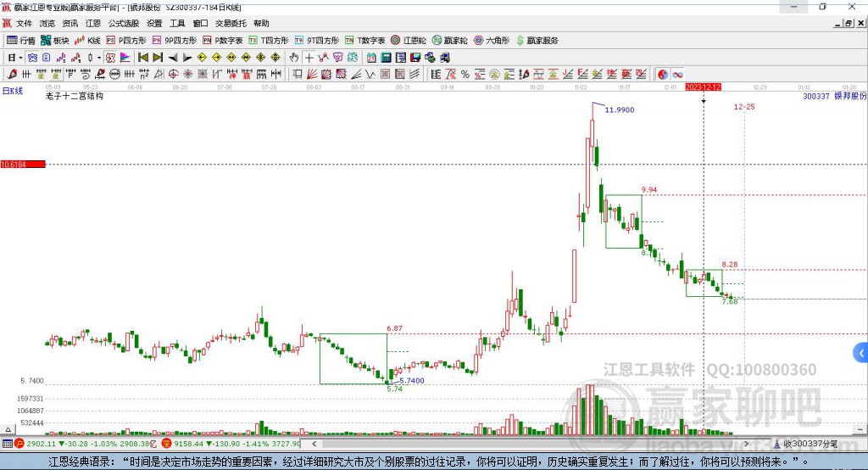Select the hand pan tool
The width and height of the screenshot is (868, 470).
[x=294, y=58]
